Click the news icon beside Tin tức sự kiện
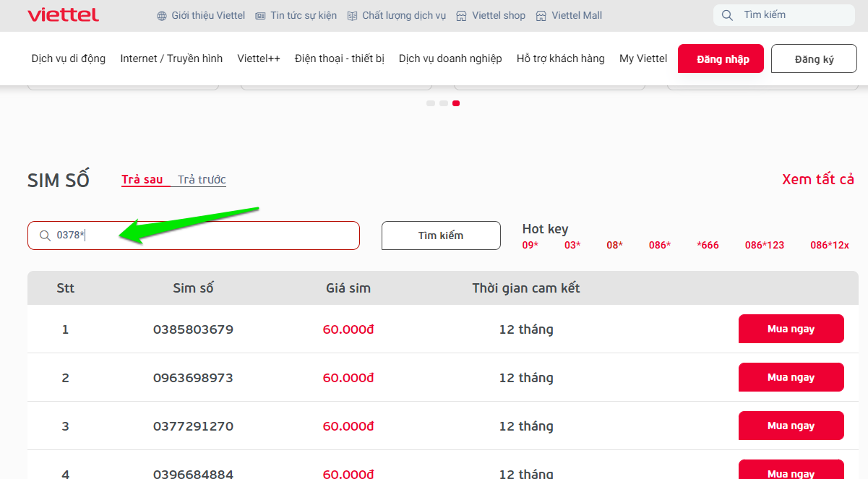 click(261, 16)
